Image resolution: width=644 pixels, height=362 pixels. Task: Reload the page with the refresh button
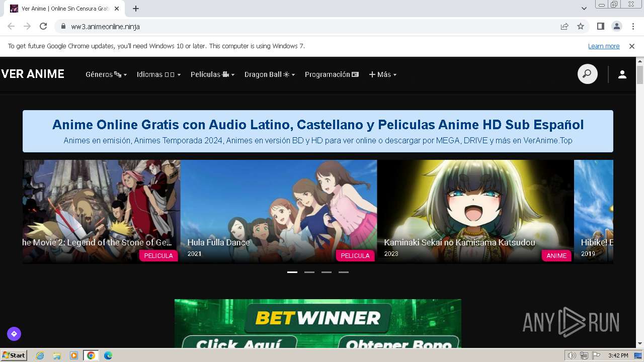[43, 26]
